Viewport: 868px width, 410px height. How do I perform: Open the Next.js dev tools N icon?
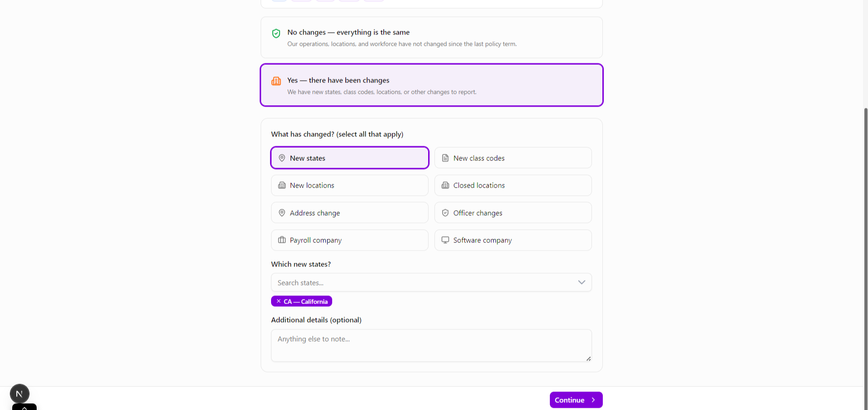[19, 394]
